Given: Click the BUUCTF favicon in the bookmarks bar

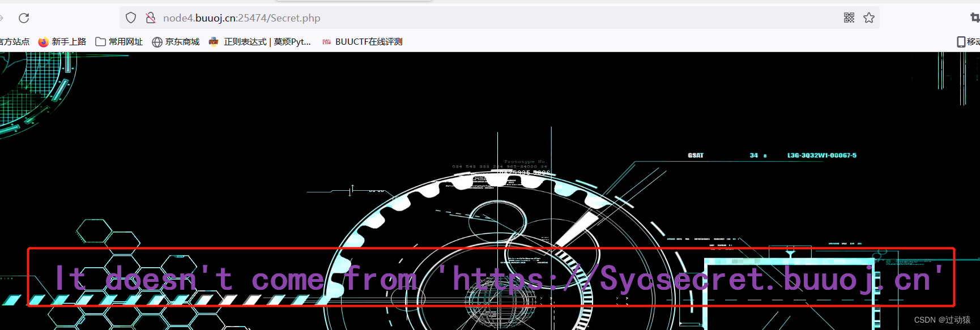Looking at the screenshot, I should (x=326, y=42).
